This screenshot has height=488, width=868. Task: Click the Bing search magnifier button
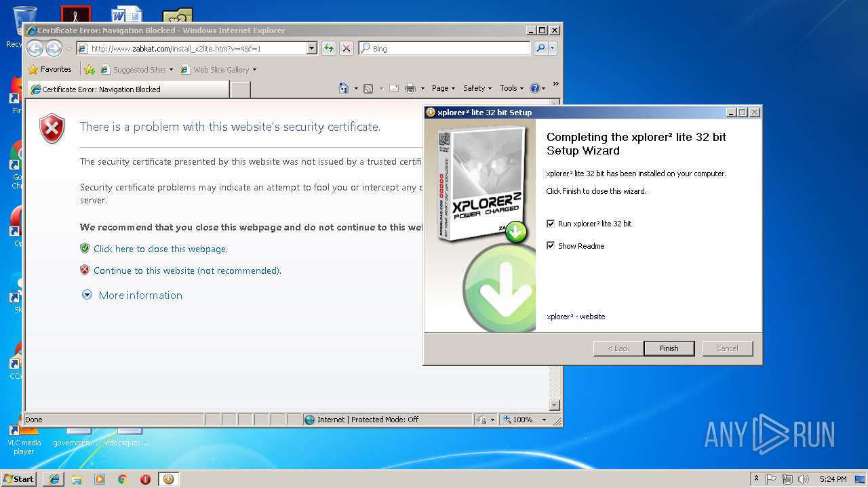pos(540,48)
